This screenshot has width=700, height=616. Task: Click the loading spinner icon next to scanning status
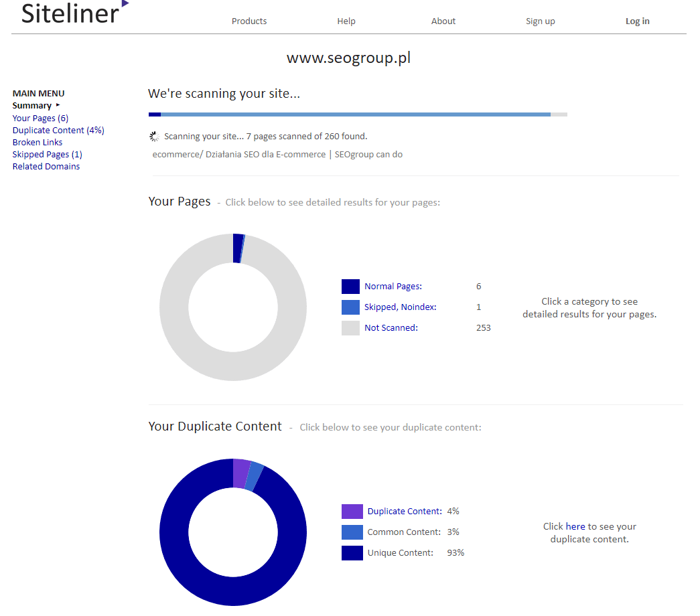click(x=154, y=137)
